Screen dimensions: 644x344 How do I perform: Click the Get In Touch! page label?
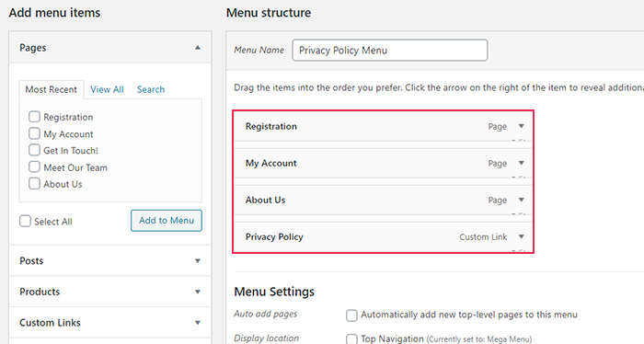(x=71, y=151)
